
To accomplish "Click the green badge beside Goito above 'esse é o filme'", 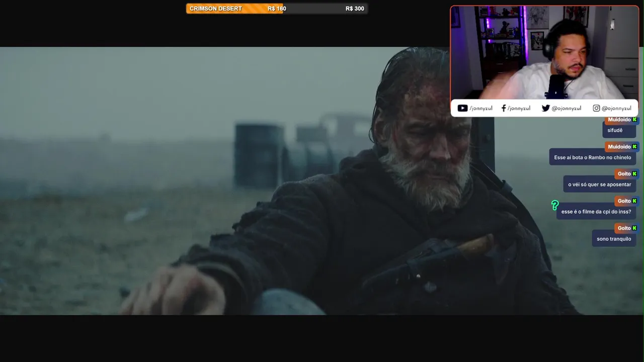I will tap(635, 201).
